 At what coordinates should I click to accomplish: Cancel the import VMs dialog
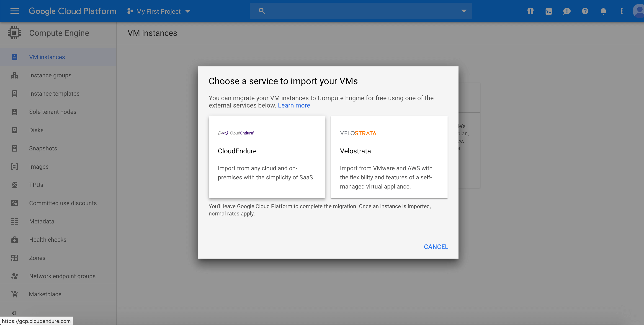coord(436,247)
